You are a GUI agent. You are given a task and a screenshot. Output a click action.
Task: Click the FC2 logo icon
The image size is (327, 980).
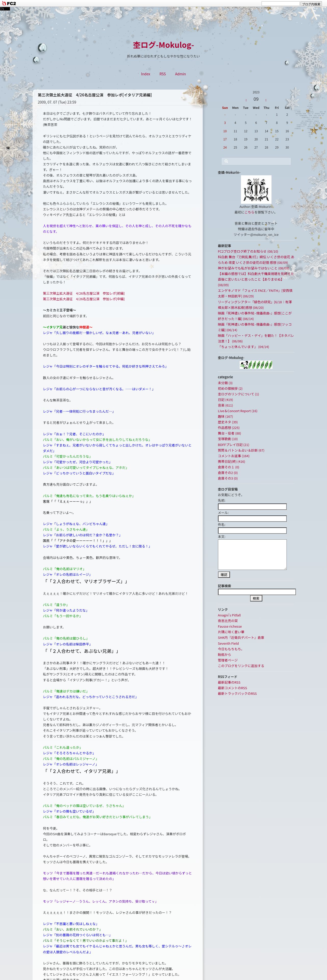pyautogui.click(x=8, y=3)
